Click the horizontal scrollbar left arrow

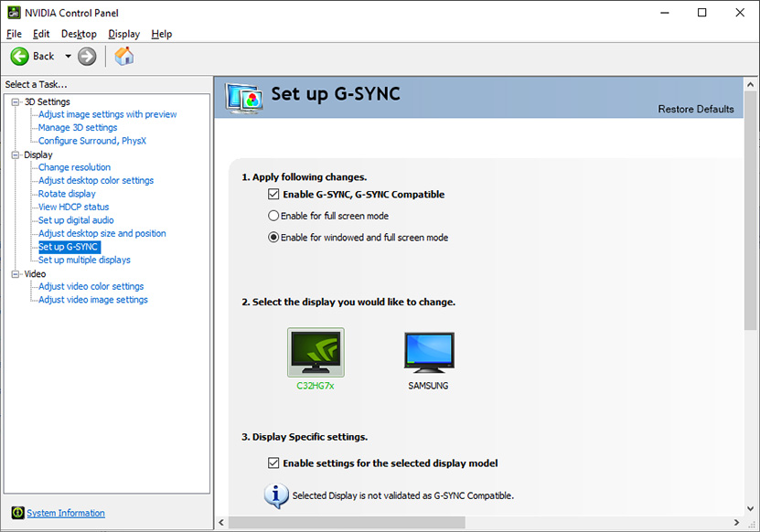pos(221,522)
